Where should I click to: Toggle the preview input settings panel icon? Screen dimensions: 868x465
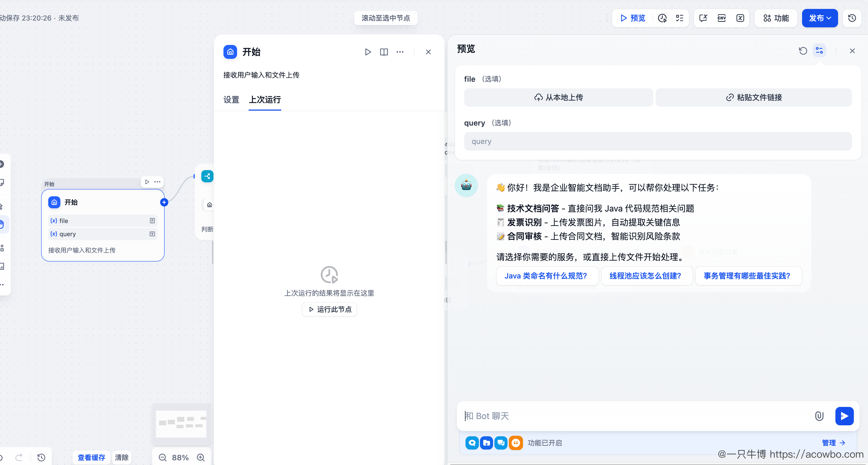819,51
